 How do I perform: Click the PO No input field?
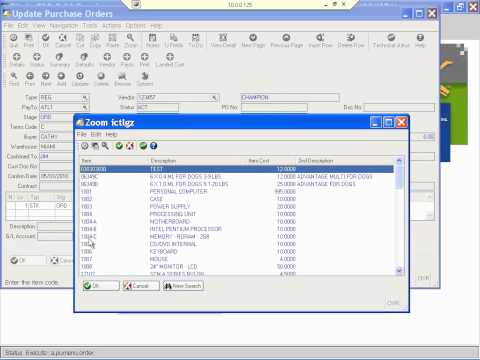[x=274, y=107]
